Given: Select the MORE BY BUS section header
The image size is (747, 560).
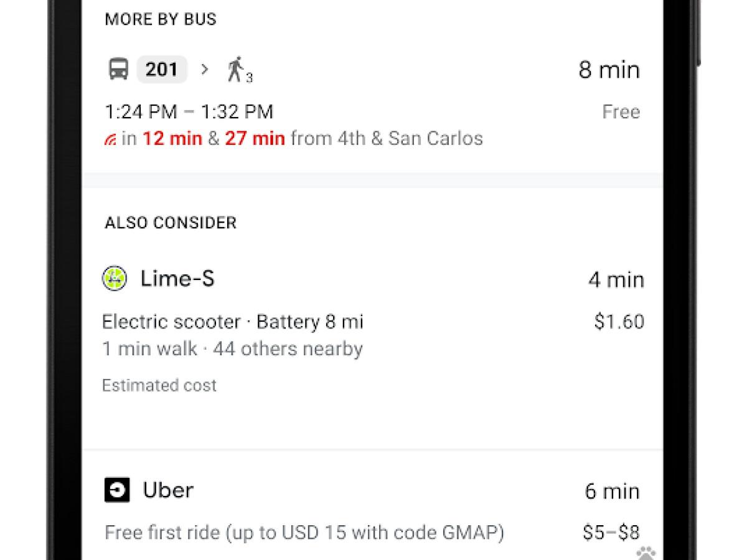Looking at the screenshot, I should coord(159,19).
